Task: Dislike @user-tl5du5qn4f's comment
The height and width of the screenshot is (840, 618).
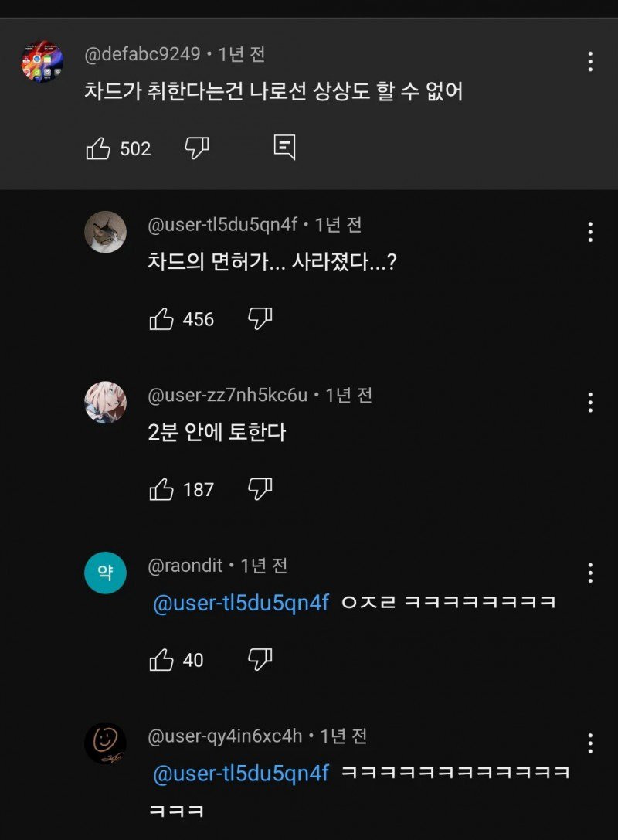Action: [261, 318]
